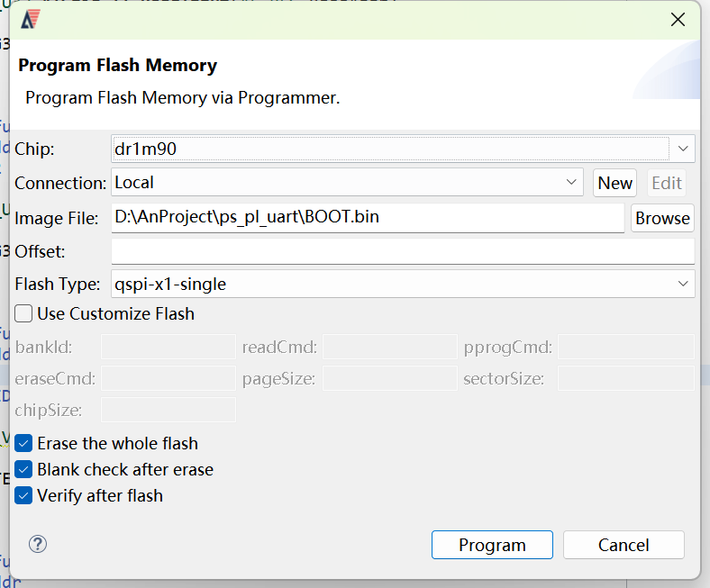Expand the Chip dropdown arrow
Image resolution: width=710 pixels, height=588 pixels.
click(x=683, y=149)
